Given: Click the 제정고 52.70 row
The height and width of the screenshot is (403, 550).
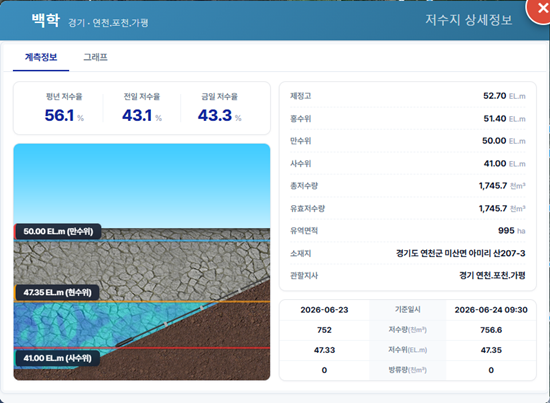Looking at the screenshot, I should point(408,96).
